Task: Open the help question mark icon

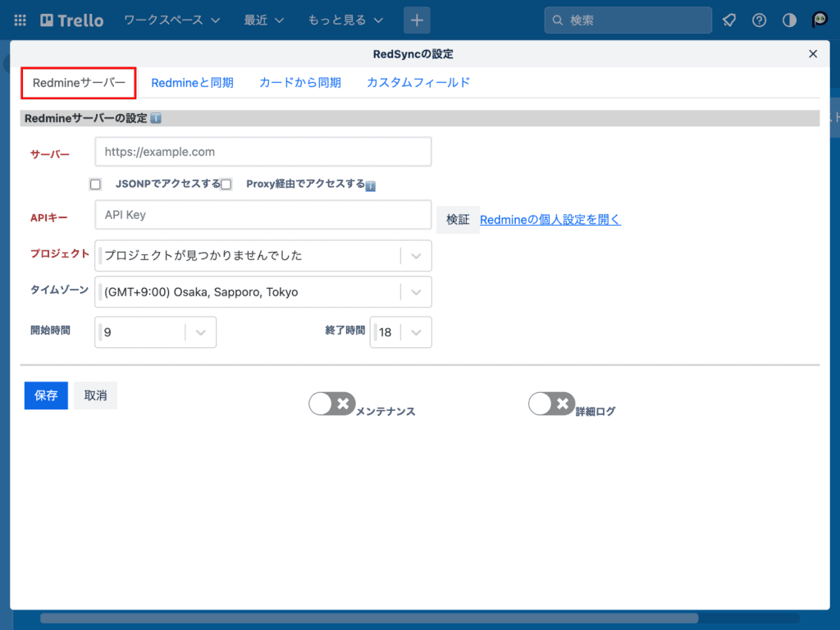Action: [x=759, y=20]
